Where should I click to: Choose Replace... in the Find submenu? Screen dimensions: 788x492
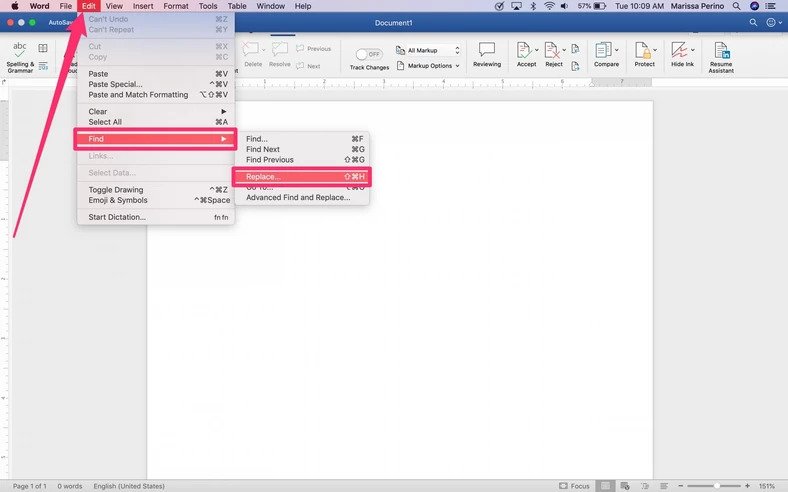tap(302, 177)
